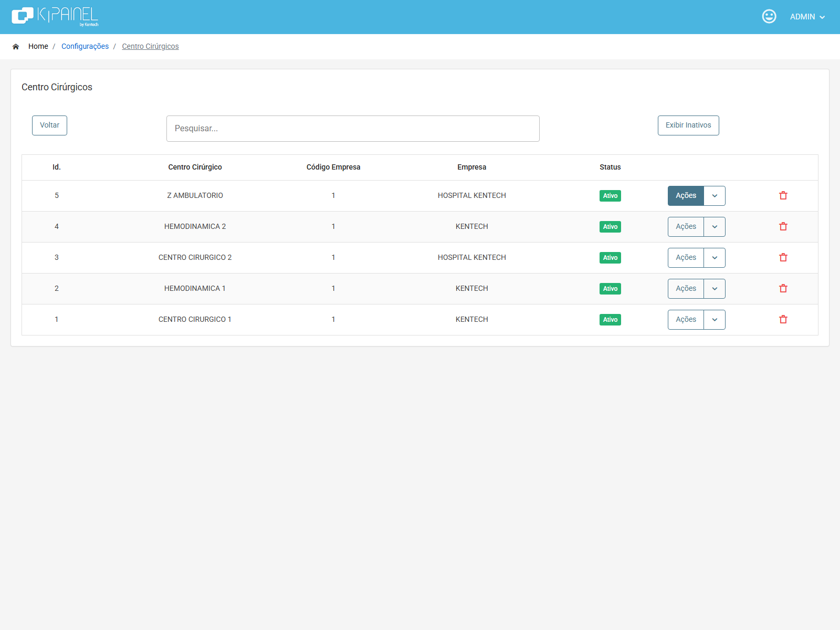Click the Exibir Inativos button
The width and height of the screenshot is (840, 630).
point(688,125)
